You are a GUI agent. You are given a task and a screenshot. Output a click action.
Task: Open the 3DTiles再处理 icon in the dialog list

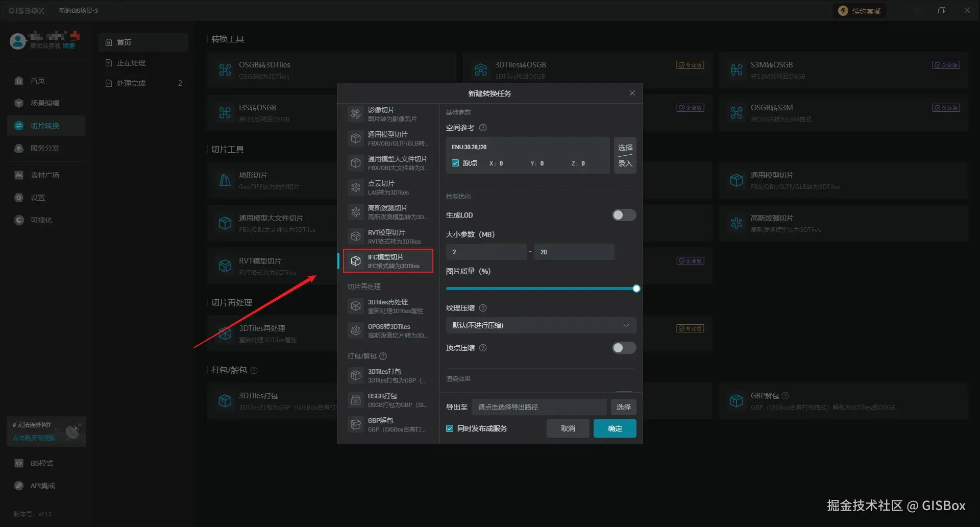(x=356, y=306)
